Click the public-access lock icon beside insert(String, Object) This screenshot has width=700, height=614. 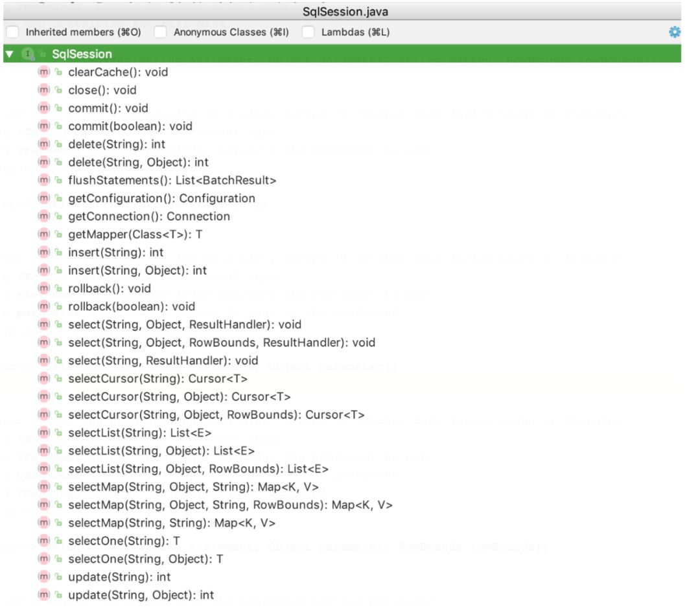[x=58, y=270]
